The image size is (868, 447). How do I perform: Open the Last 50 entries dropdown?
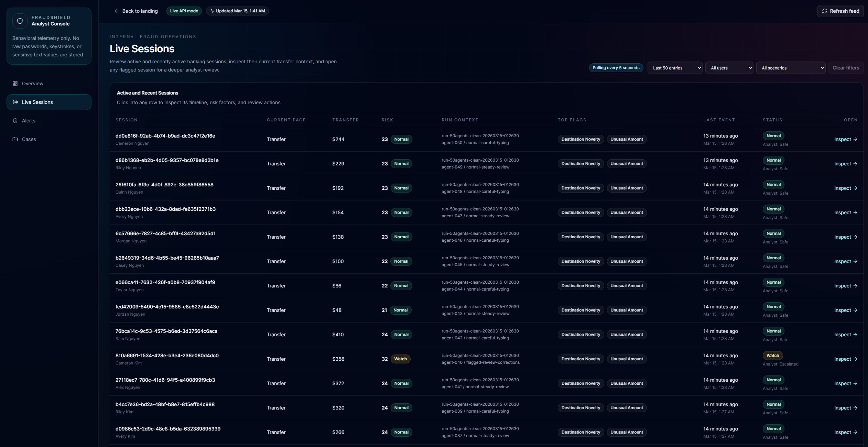pos(675,68)
